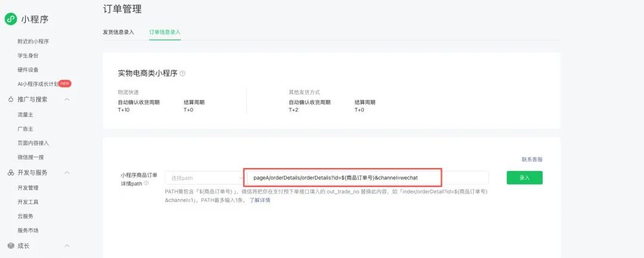Click the 成长 section icon
Viewport: 644px width, 258px height.
tap(11, 245)
